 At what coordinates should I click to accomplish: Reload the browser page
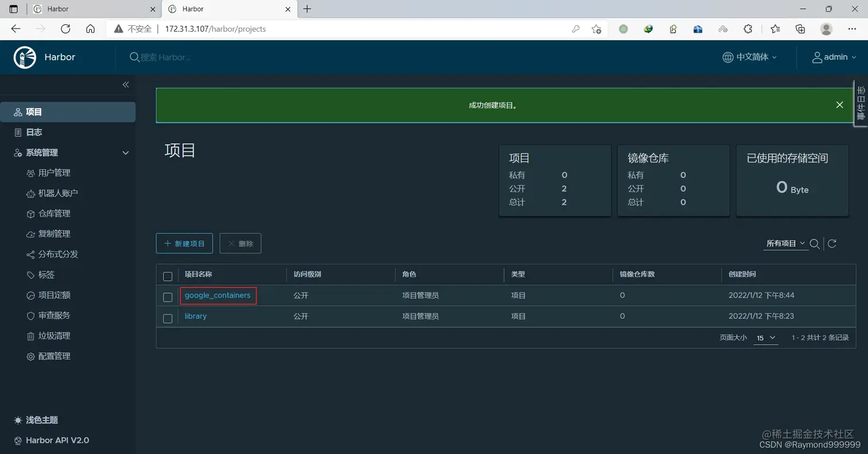click(65, 29)
